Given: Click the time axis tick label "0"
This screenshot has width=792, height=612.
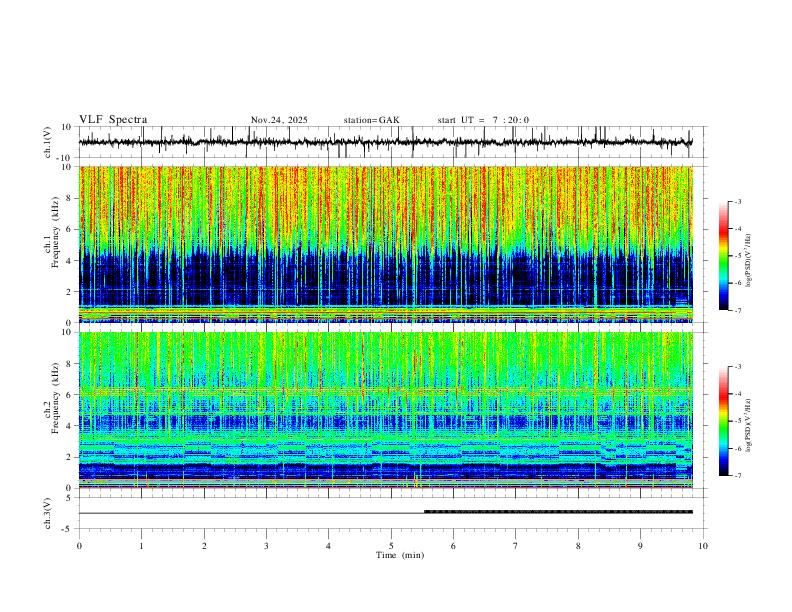Looking at the screenshot, I should pyautogui.click(x=79, y=546).
